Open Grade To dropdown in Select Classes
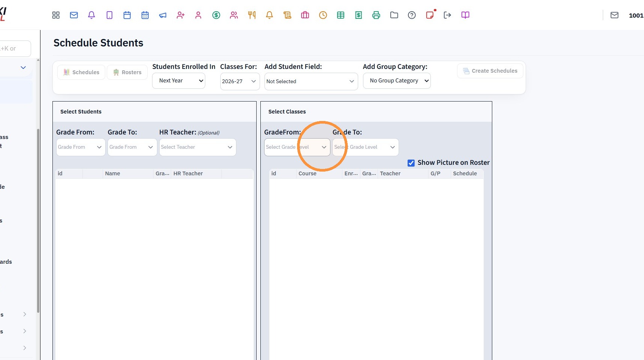The image size is (644, 360). click(365, 147)
